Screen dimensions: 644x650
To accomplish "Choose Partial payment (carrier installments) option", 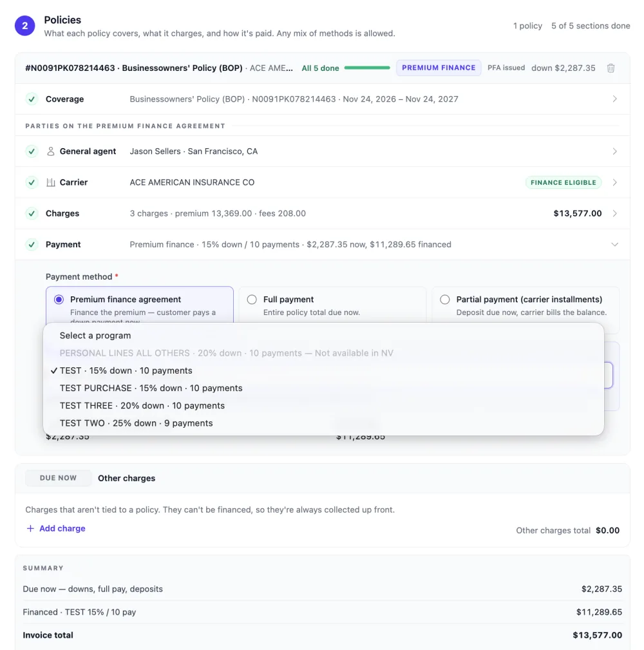I will coord(445,300).
